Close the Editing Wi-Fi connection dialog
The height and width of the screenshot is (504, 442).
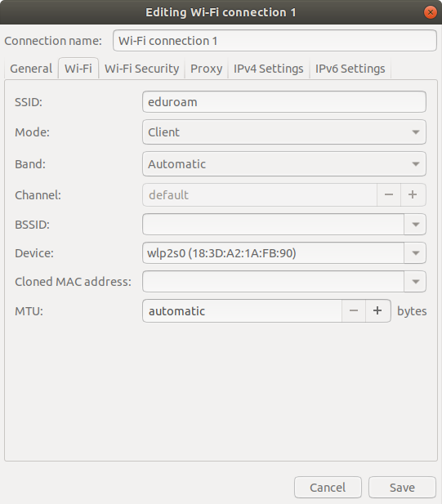click(x=430, y=12)
